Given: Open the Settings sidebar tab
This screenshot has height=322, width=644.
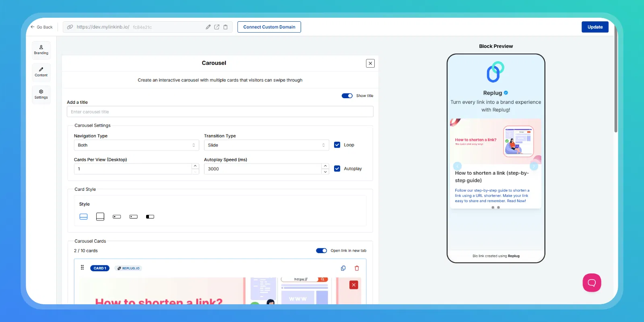Looking at the screenshot, I should (41, 94).
